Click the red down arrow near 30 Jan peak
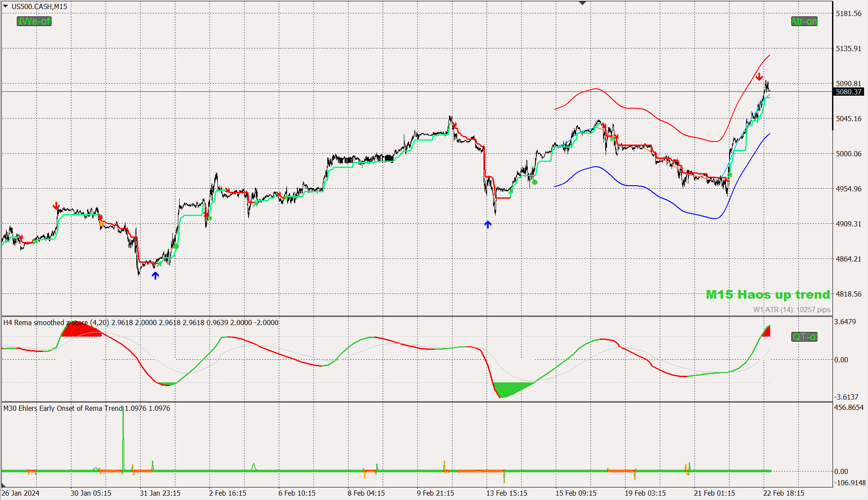 [56, 205]
